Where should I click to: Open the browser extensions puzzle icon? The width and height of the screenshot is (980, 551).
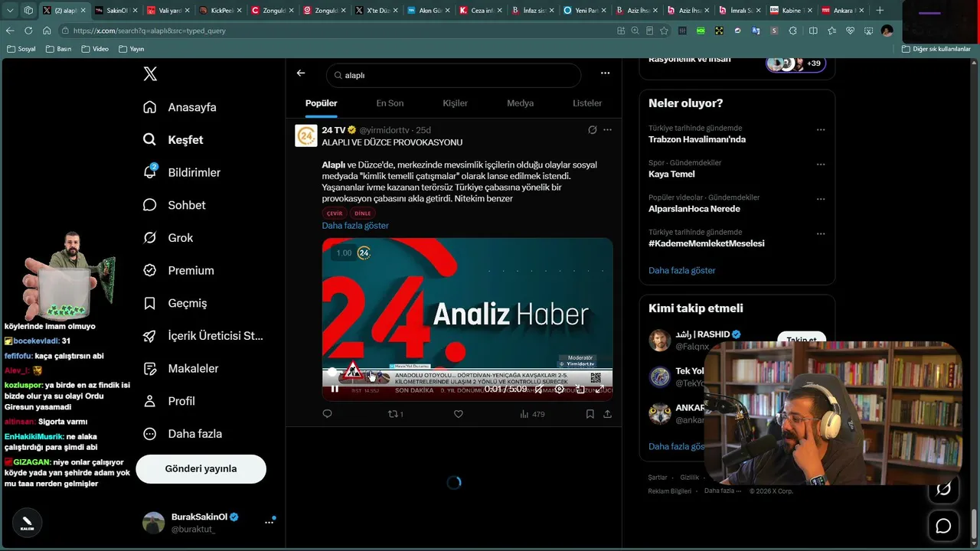pyautogui.click(x=792, y=31)
